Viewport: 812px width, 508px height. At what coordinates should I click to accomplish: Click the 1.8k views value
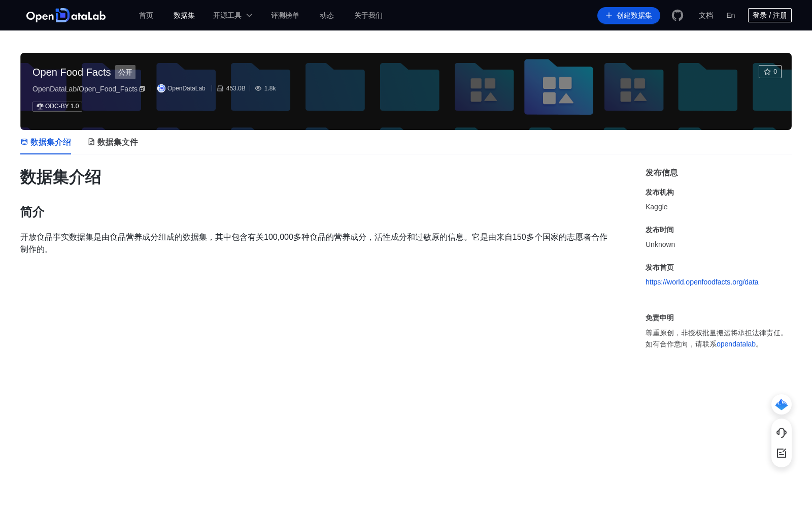[x=270, y=88]
